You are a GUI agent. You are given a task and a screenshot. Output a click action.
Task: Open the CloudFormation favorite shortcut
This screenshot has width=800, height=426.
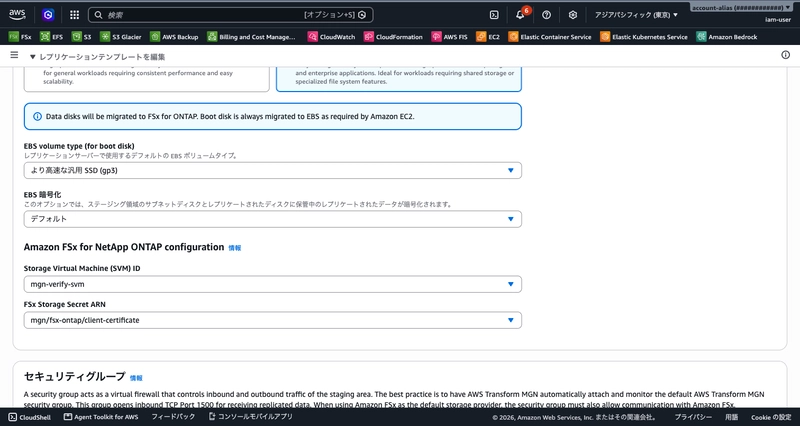click(393, 37)
